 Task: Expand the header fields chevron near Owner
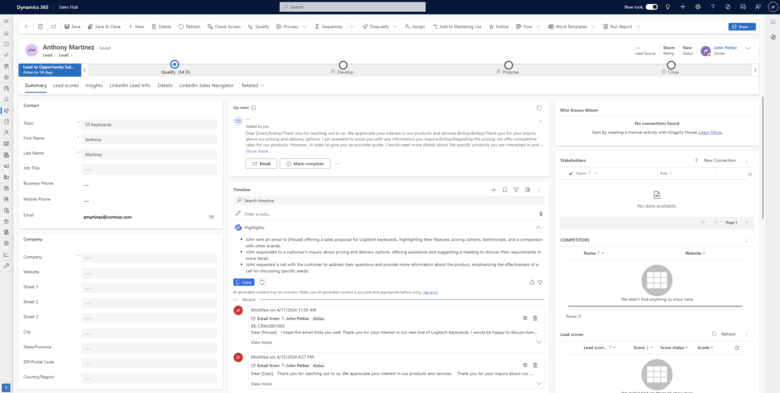point(747,48)
